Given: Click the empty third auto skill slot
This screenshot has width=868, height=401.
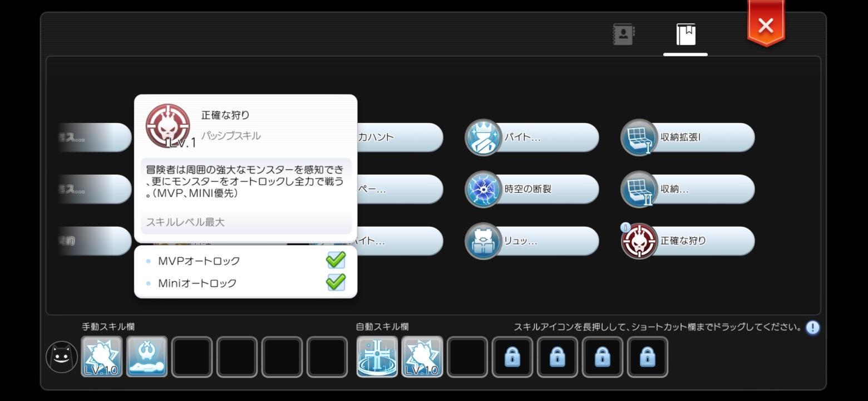Looking at the screenshot, I should point(467,357).
